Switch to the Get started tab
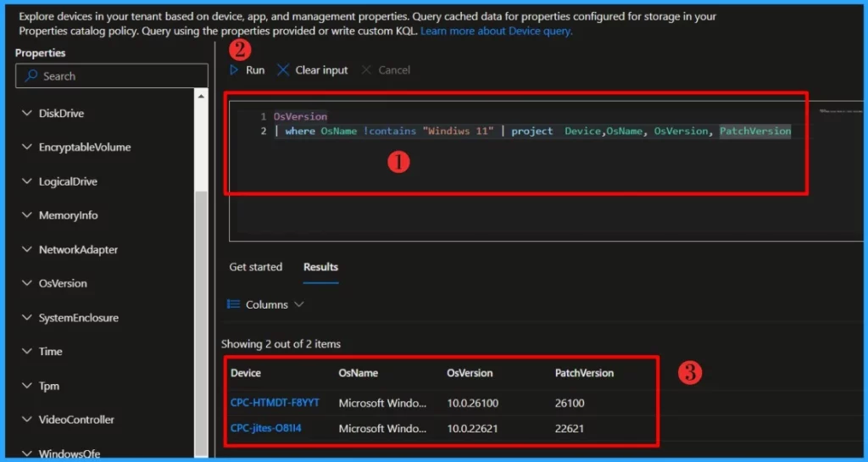Image resolution: width=868 pixels, height=462 pixels. click(256, 267)
